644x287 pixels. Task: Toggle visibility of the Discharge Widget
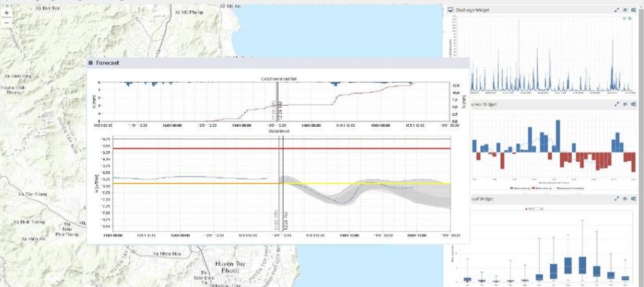(x=625, y=10)
